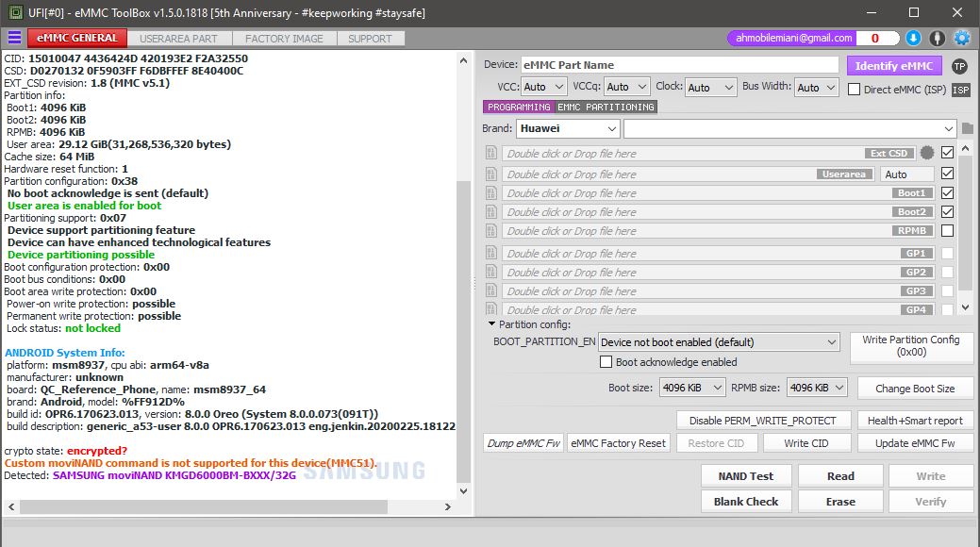Click eMMC Factory Reset button
Screen dimensions: 980x547
618,443
